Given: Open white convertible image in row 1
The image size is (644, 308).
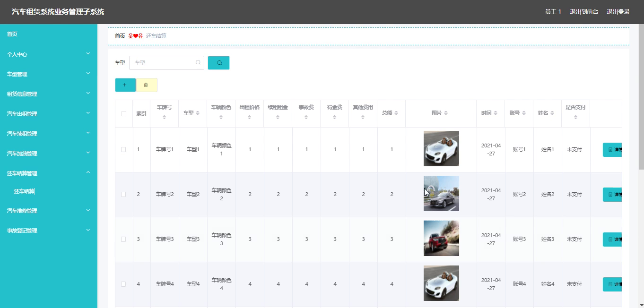Looking at the screenshot, I should click(441, 148).
